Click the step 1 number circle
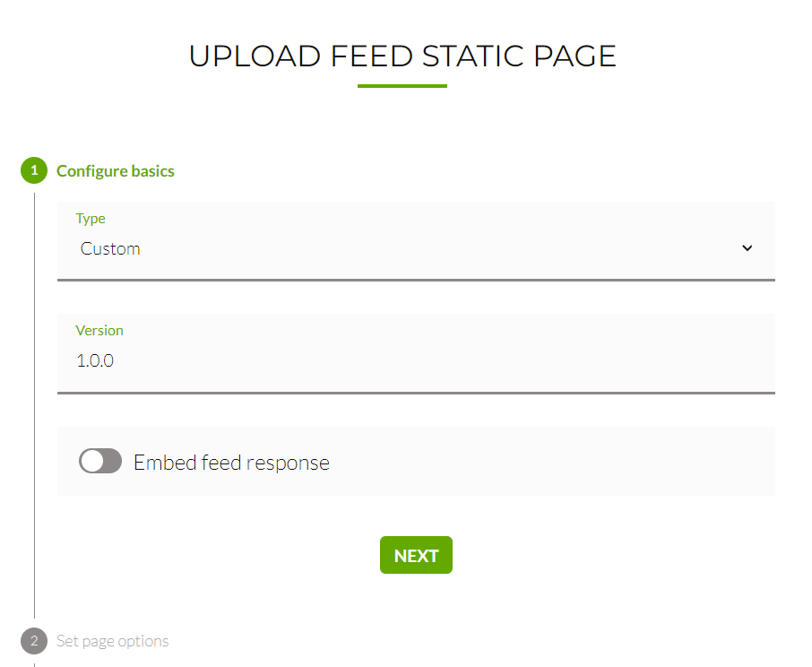Screen dimensions: 812x667 click(34, 170)
